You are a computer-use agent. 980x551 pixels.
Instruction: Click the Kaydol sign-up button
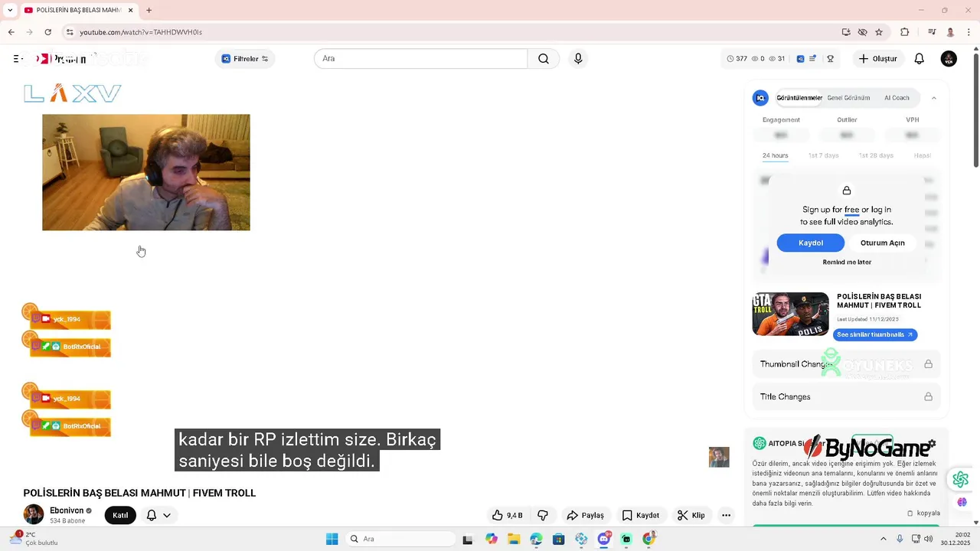811,243
